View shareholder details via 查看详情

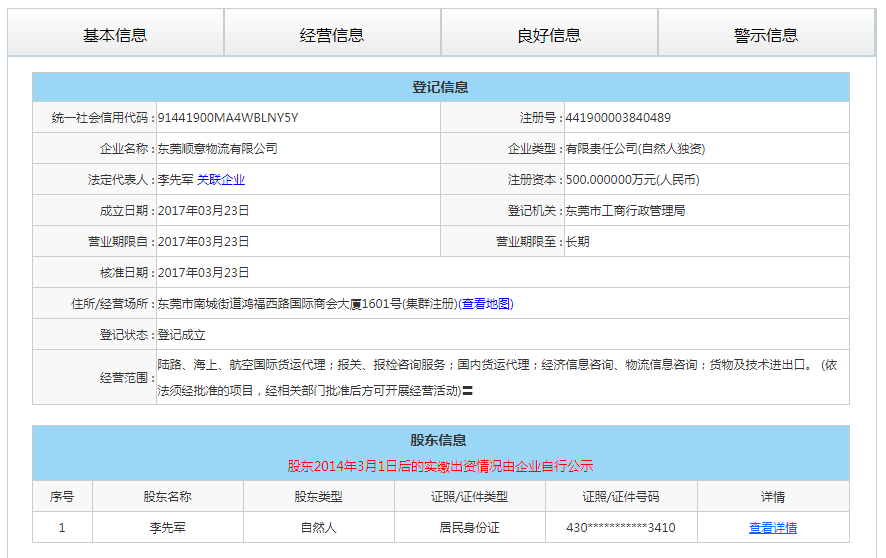coord(773,528)
